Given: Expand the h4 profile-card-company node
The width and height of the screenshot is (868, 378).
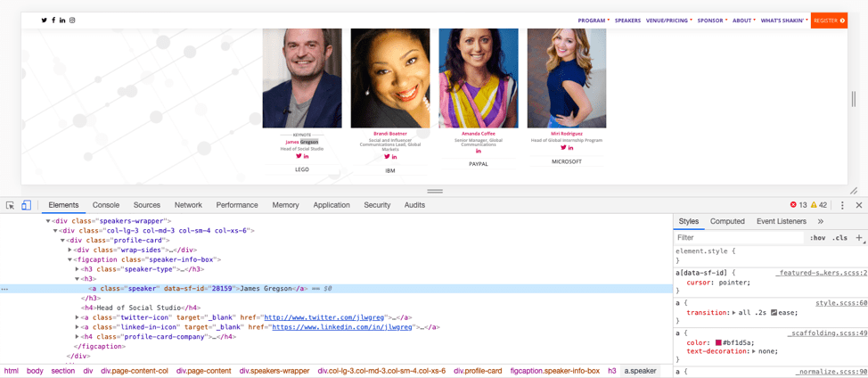Looking at the screenshot, I should point(77,336).
